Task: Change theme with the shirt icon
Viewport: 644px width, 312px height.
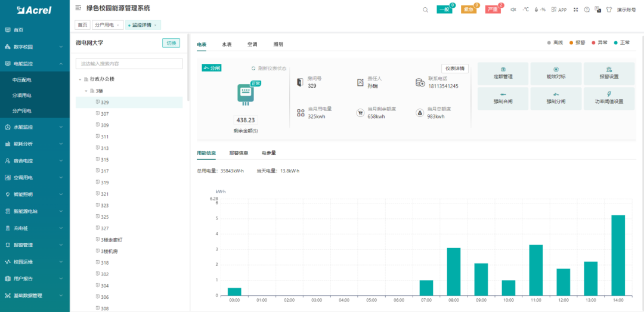Action: 609,10
